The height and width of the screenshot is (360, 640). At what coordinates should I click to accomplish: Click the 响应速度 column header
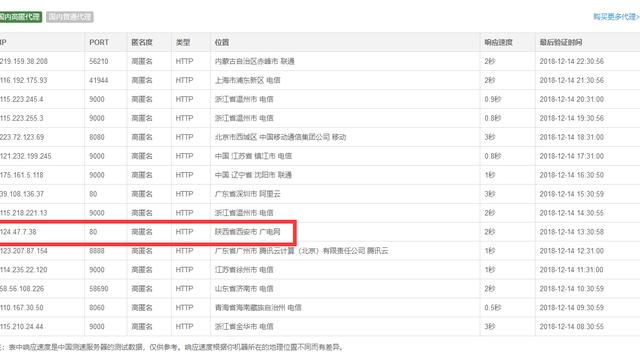pos(498,42)
